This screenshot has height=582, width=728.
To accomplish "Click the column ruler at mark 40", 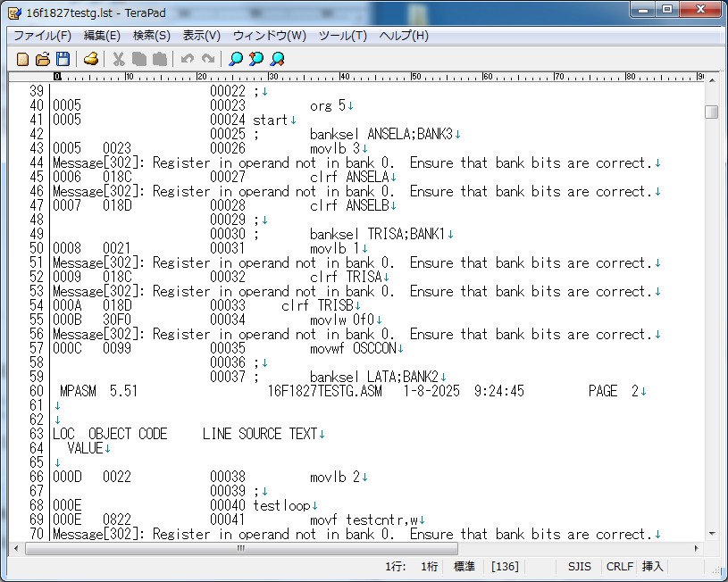I will (x=344, y=77).
